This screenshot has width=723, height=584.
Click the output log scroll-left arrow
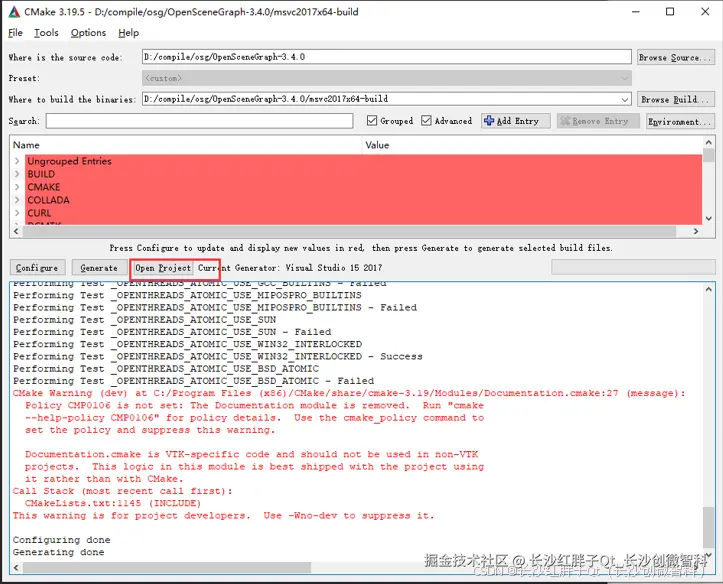point(17,567)
